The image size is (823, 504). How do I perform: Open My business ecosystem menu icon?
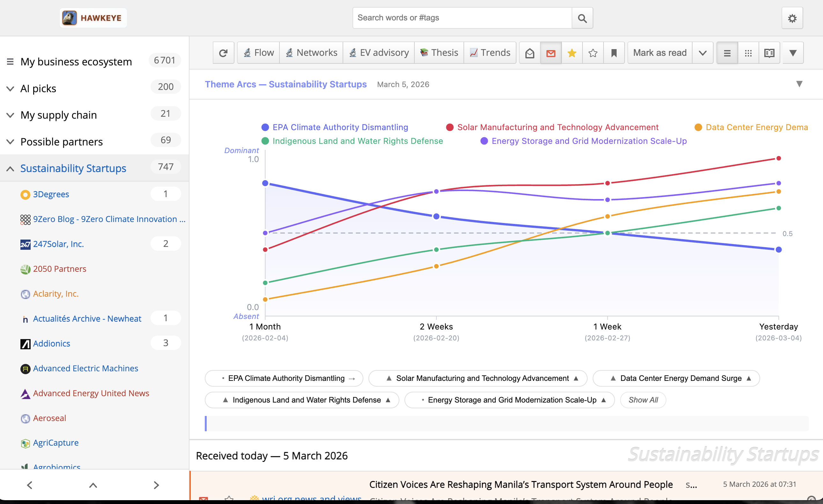click(x=10, y=62)
